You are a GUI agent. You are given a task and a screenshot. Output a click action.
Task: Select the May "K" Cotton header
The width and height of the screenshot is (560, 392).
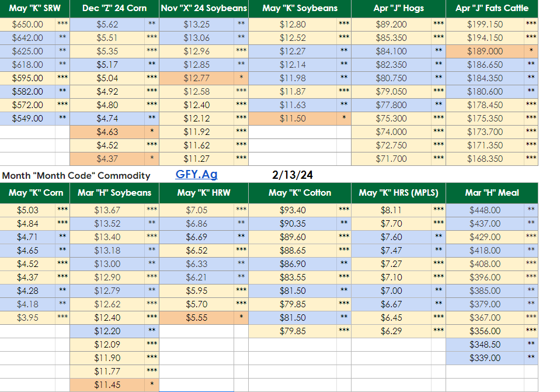click(300, 192)
